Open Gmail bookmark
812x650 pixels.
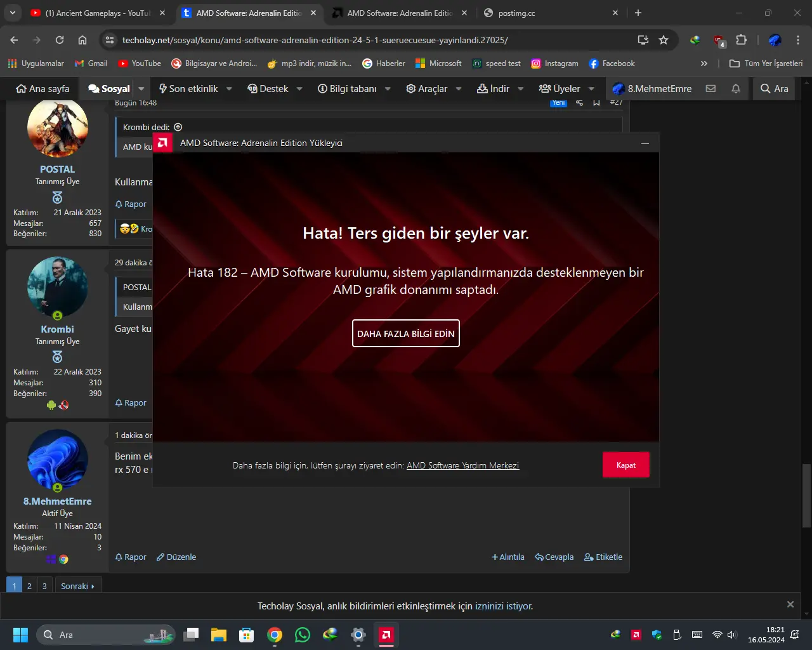[x=91, y=63]
